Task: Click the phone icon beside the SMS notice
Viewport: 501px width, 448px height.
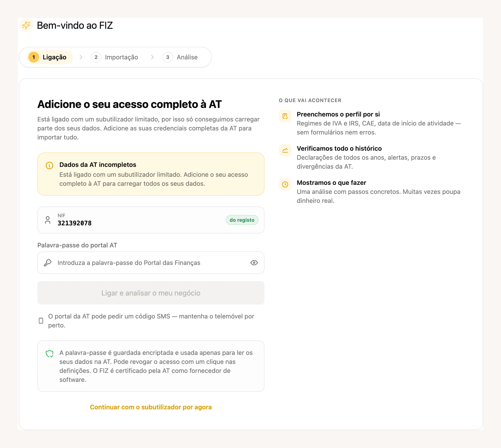Action: coord(41,321)
